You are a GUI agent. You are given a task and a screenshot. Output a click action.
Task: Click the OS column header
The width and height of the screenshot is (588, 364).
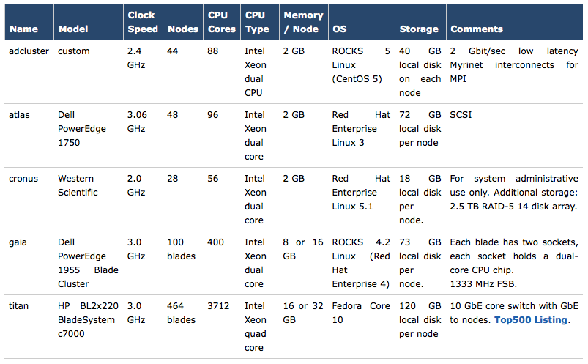pyautogui.click(x=340, y=29)
